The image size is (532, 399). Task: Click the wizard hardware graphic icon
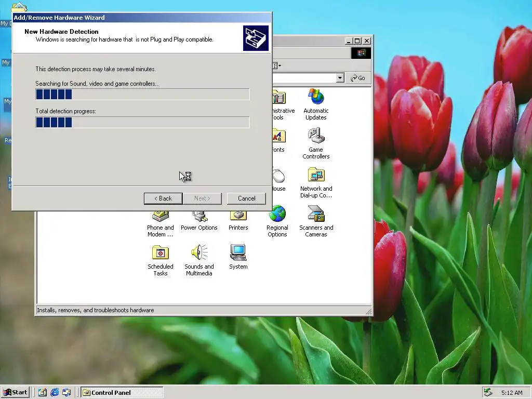(256, 38)
